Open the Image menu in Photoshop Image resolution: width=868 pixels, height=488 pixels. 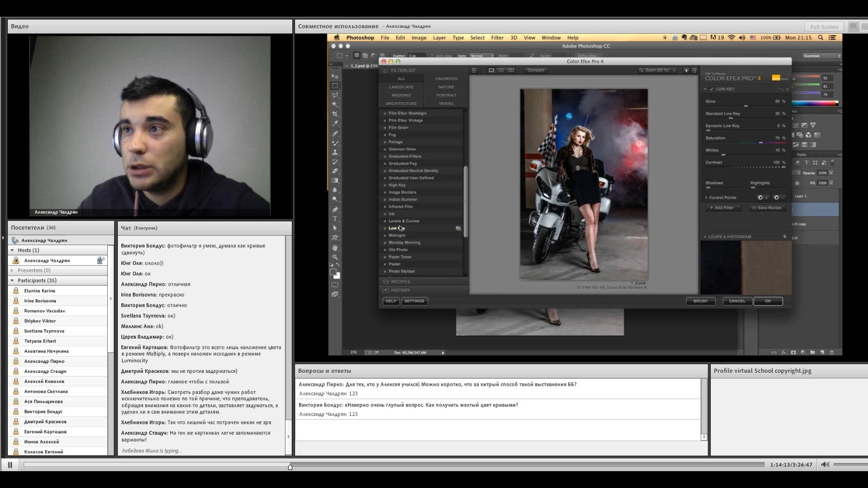[419, 38]
